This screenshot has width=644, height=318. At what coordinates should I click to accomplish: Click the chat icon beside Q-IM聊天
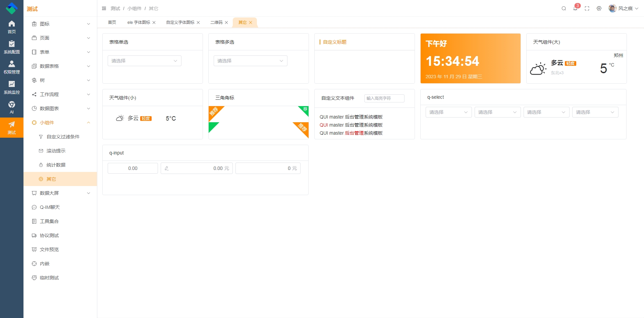[34, 207]
